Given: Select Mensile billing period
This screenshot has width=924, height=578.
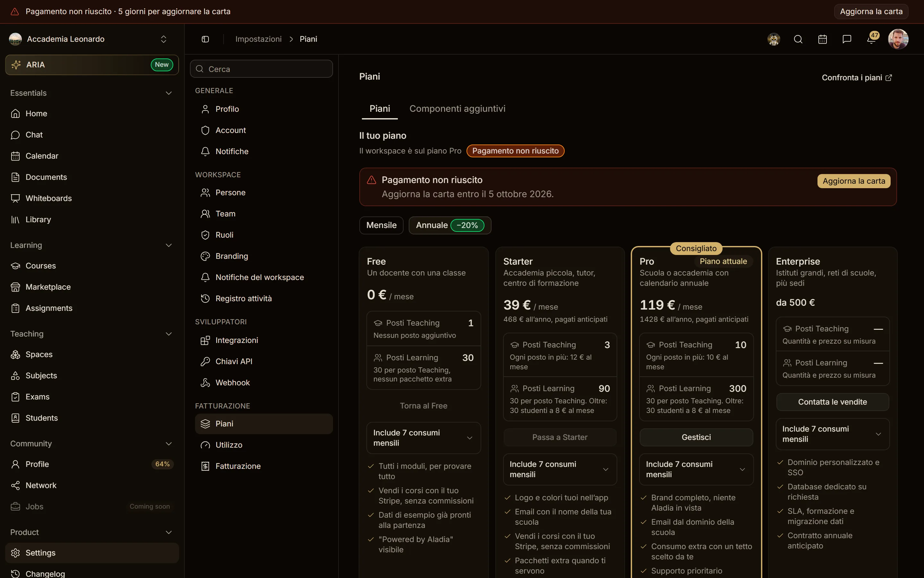Looking at the screenshot, I should click(x=381, y=225).
